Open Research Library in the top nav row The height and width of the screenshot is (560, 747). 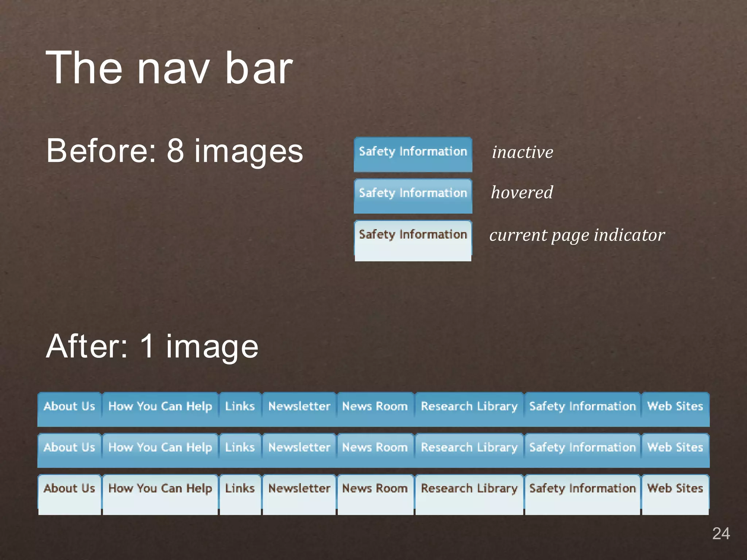click(x=469, y=409)
